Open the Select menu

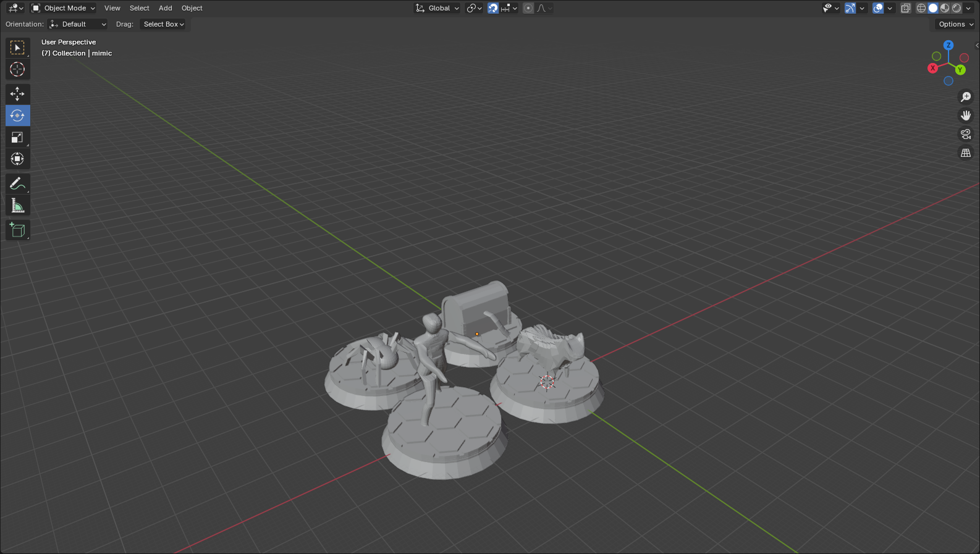click(x=140, y=8)
